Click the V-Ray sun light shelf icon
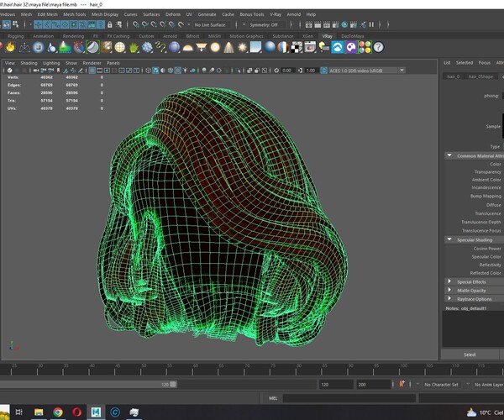The width and height of the screenshot is (504, 420). click(x=243, y=48)
